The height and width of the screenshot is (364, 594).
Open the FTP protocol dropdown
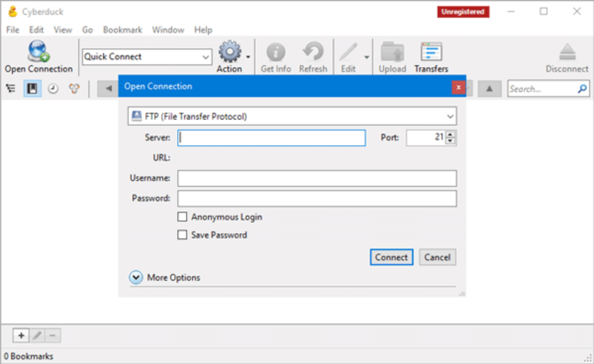[292, 117]
